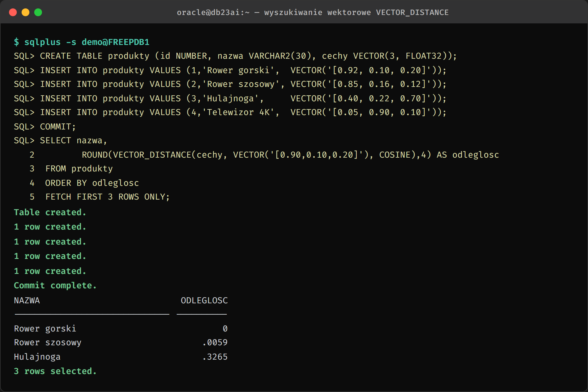
Task: Click the distance value 0 for Rower gorski
Action: [x=225, y=329]
